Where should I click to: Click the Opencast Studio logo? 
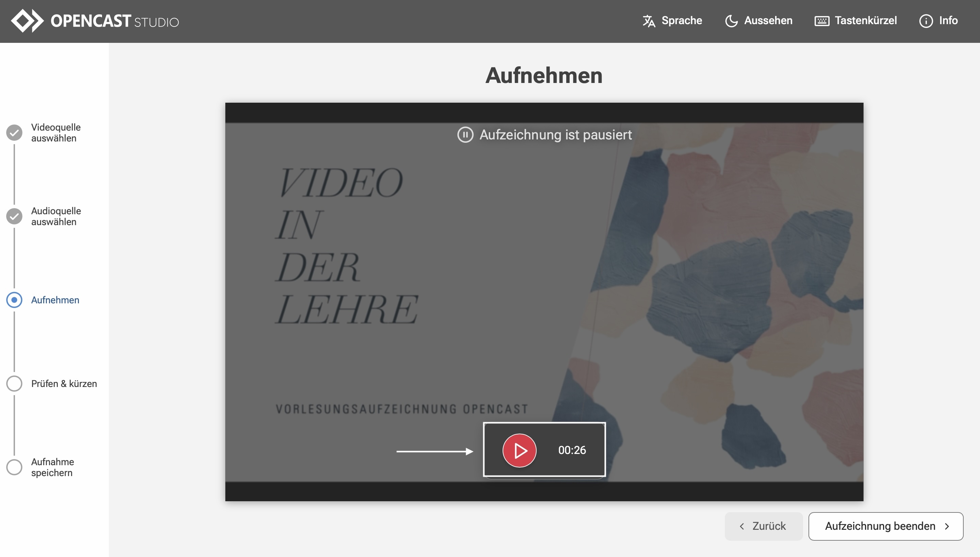click(x=95, y=21)
